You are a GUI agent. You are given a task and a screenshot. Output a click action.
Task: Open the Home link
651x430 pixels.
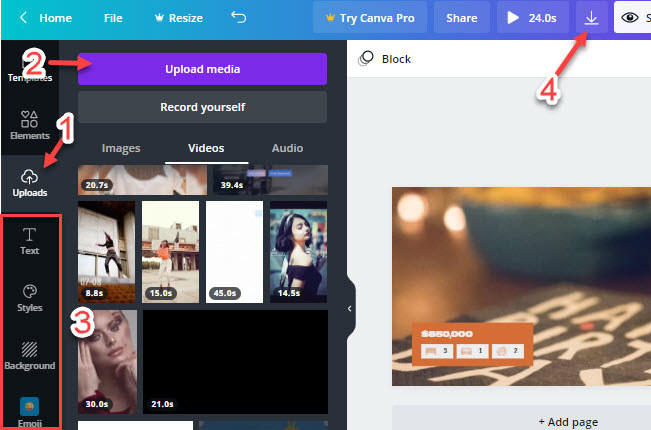click(55, 18)
